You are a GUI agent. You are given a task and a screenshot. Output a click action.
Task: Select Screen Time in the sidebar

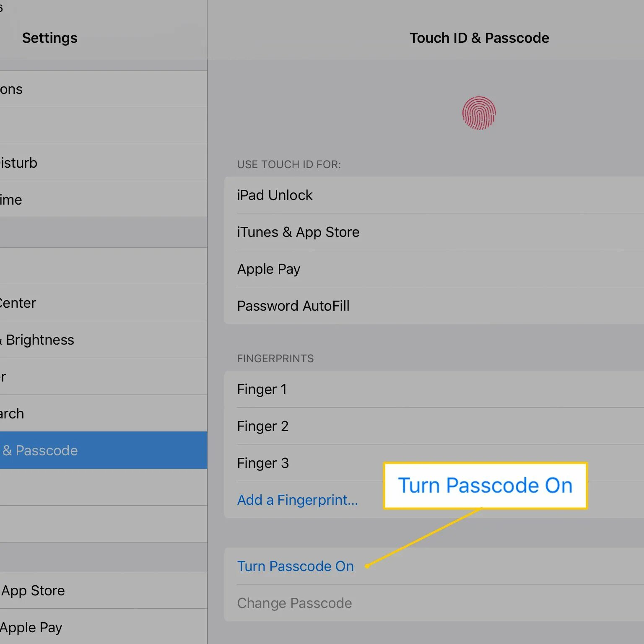(12, 200)
